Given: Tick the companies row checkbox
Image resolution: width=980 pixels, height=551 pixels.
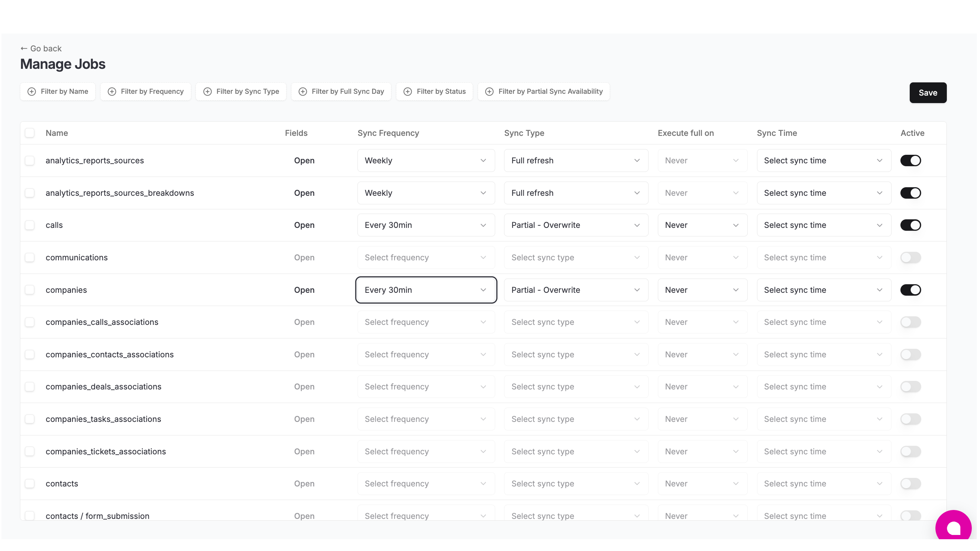Looking at the screenshot, I should (x=30, y=290).
